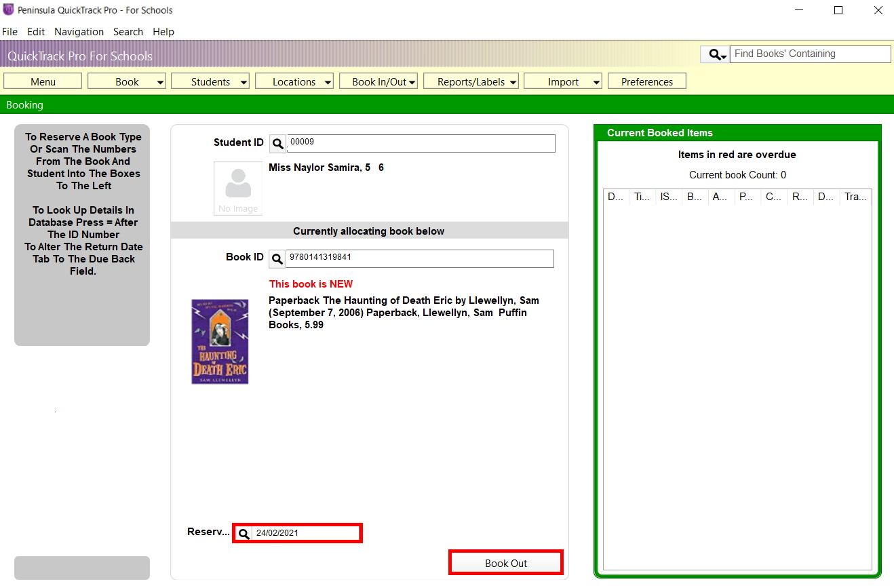Click the Import toolbar button

[564, 81]
